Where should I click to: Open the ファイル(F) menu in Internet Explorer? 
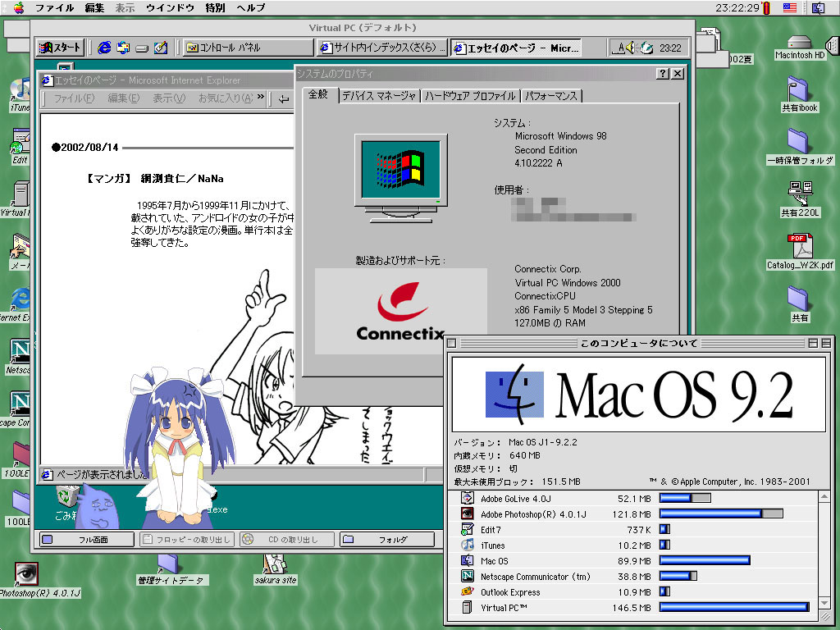(x=74, y=98)
